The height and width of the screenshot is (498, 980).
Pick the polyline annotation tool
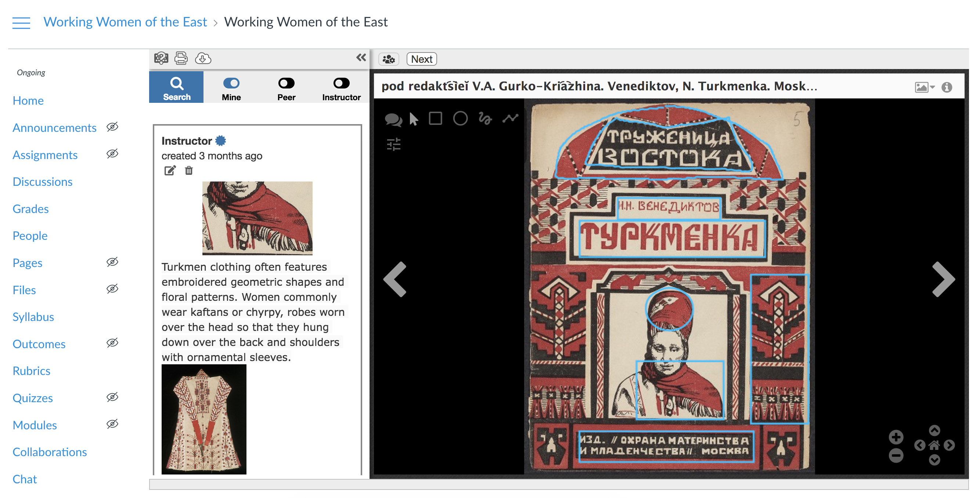tap(510, 118)
